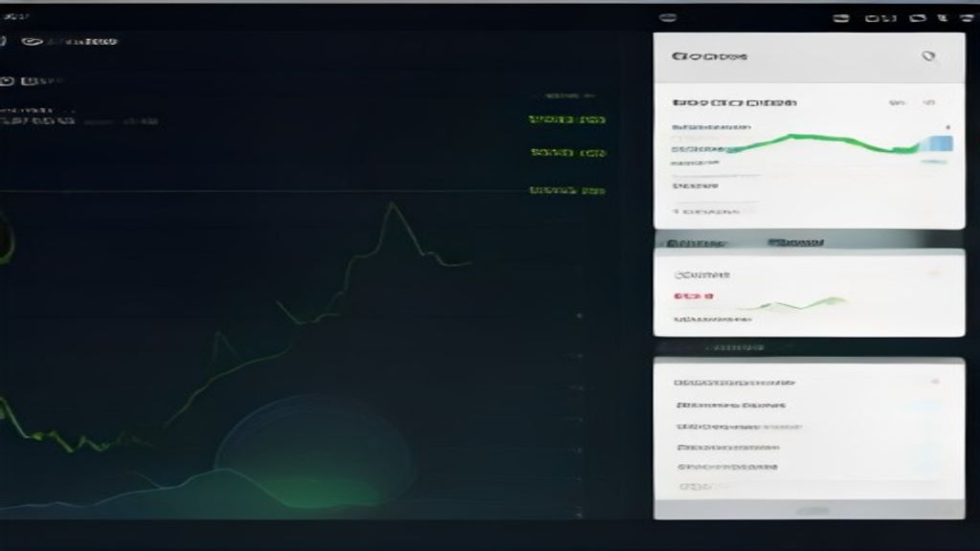The image size is (980, 551).
Task: Click the faint green sparkline in the middle white card
Action: (x=792, y=304)
